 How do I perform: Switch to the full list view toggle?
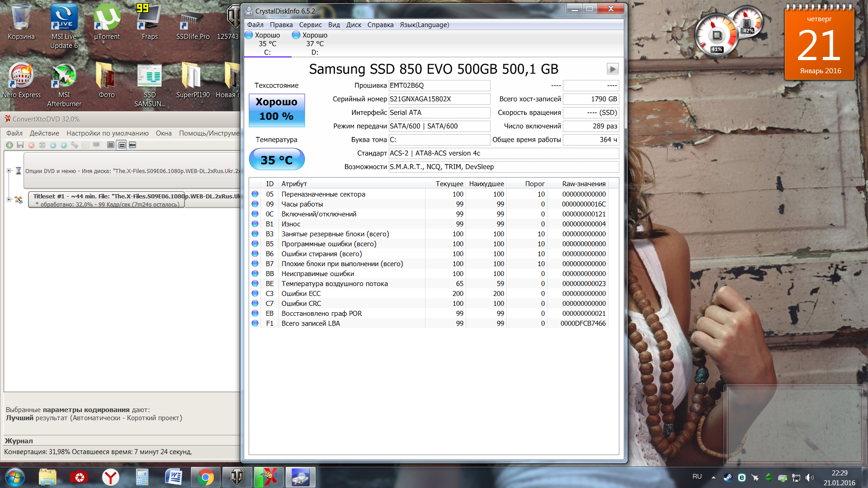111,145
